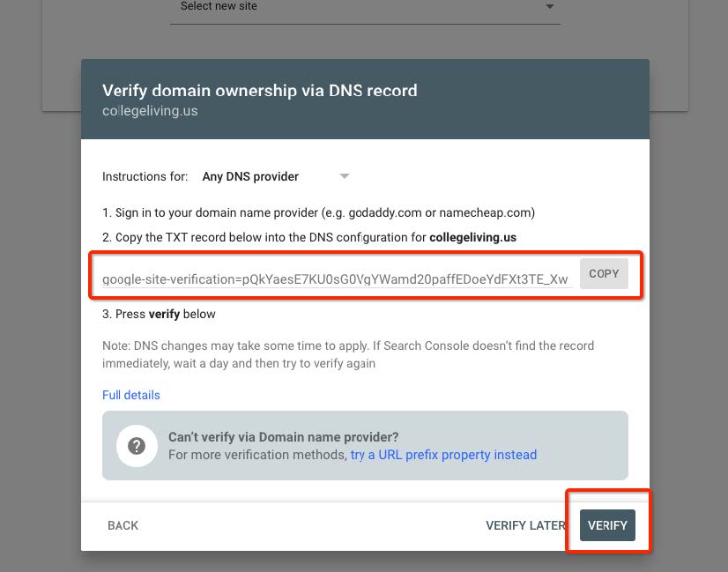Open the Any DNS provider dropdown arrow
728x572 pixels.
344,176
